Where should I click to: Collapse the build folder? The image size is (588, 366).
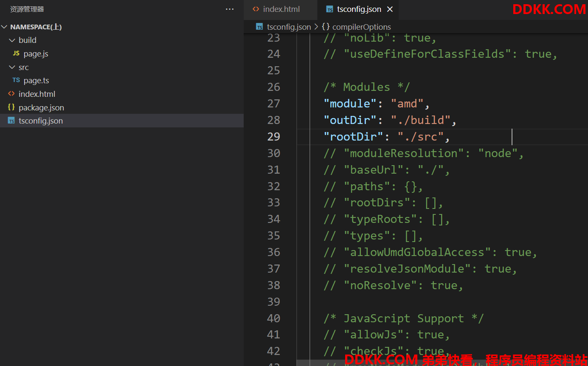pos(12,40)
